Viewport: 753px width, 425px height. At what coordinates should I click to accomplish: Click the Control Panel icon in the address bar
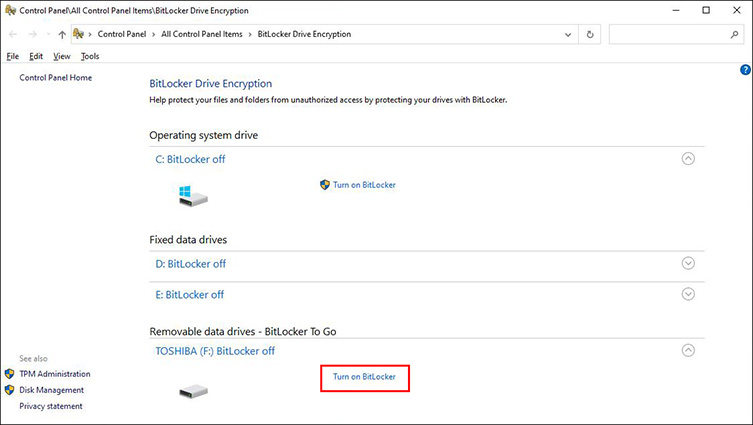pos(78,34)
